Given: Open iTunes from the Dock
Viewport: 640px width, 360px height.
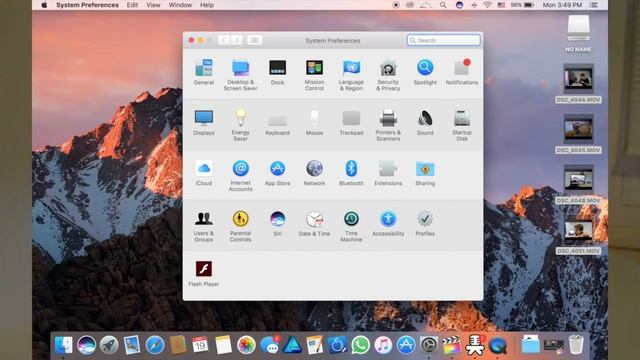Looking at the screenshot, I should [383, 345].
